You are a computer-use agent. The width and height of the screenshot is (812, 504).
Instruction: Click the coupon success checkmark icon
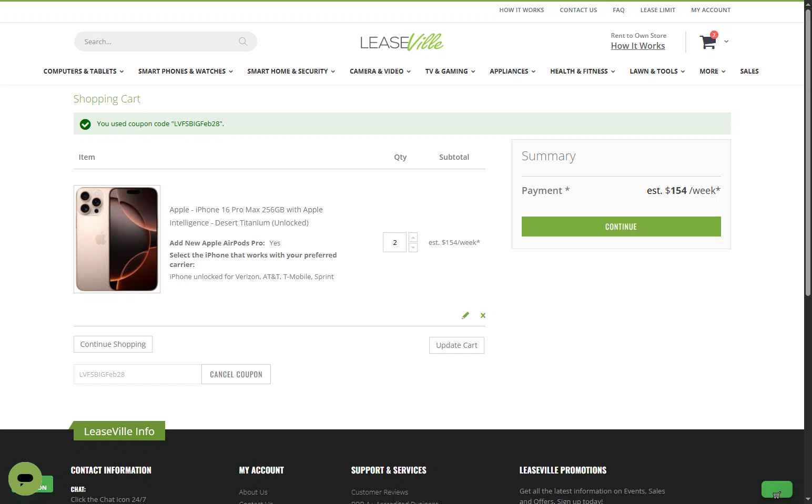click(x=85, y=124)
